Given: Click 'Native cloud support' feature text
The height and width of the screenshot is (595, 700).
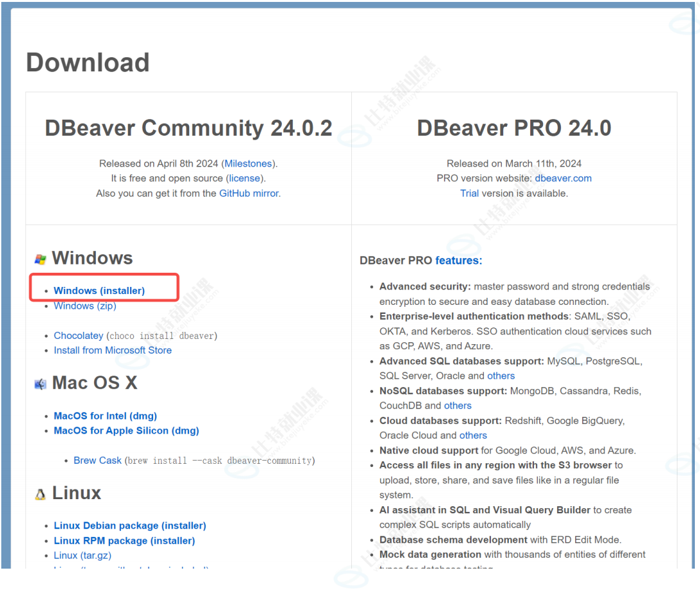Looking at the screenshot, I should pyautogui.click(x=429, y=450).
